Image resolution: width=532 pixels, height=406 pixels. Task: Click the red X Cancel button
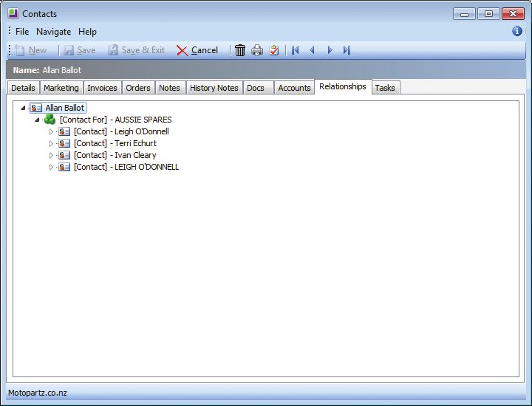[x=197, y=50]
